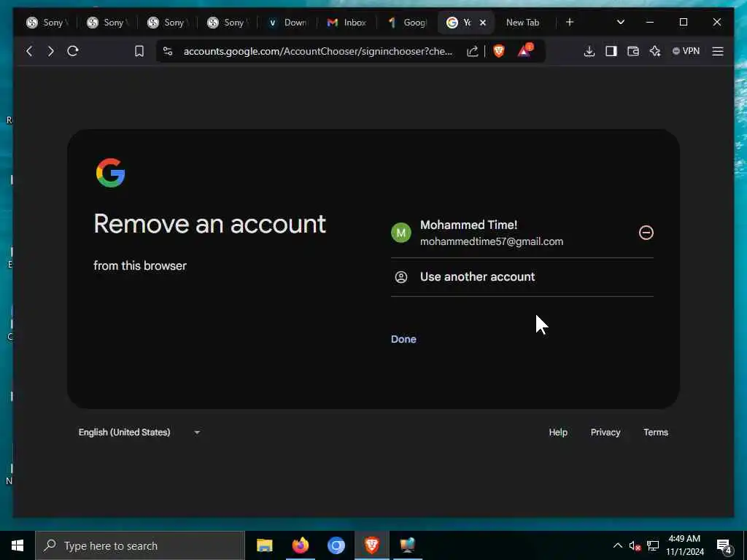
Task: Click the share icon in the address bar
Action: (472, 51)
